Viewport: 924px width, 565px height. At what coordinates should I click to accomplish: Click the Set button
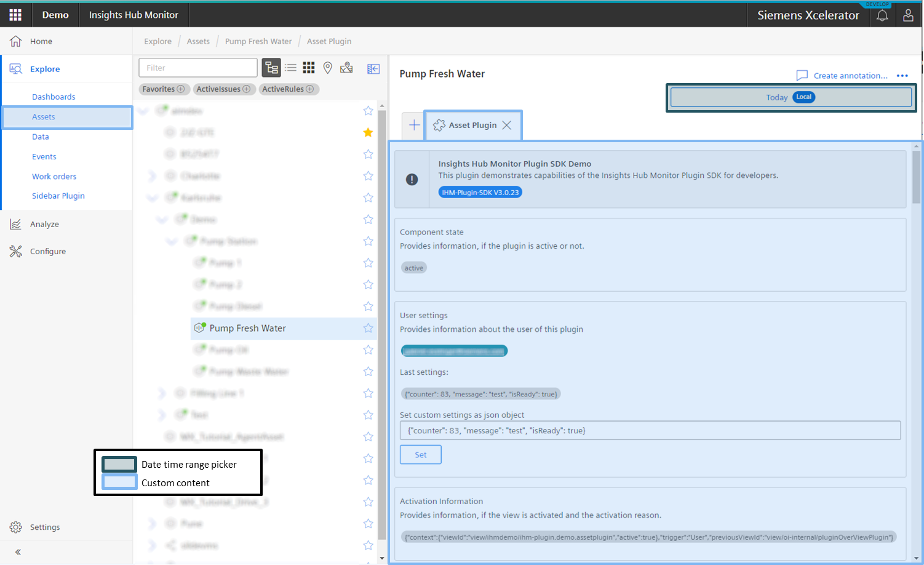[x=421, y=455]
